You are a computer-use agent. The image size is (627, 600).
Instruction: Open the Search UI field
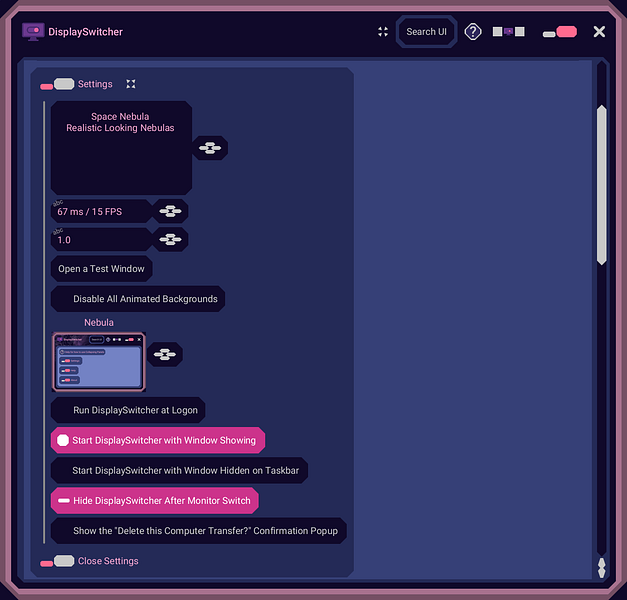click(426, 32)
